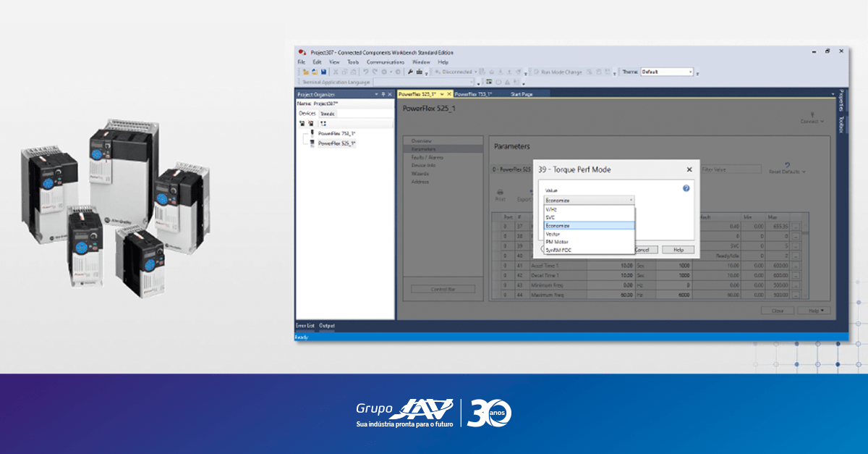
Task: Close the Torque Perf Mode dialog
Action: [x=689, y=169]
